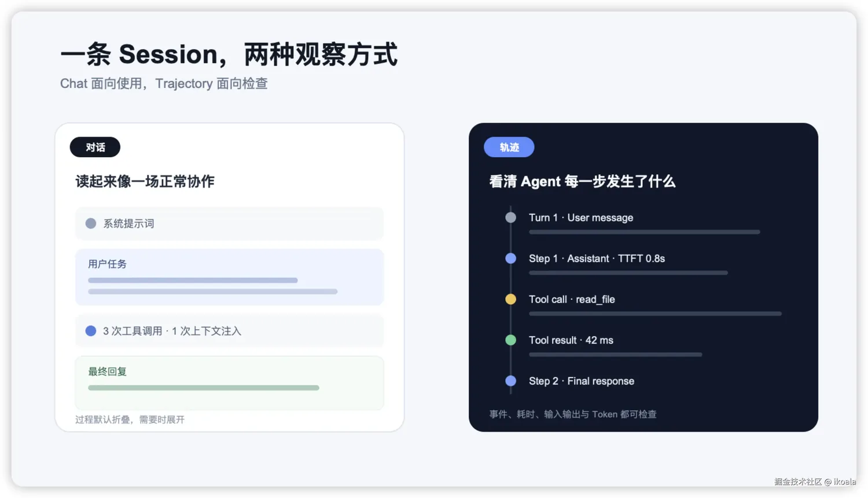The height and width of the screenshot is (498, 868).
Task: Select the blue Step 2 timeline dot
Action: pyautogui.click(x=510, y=381)
